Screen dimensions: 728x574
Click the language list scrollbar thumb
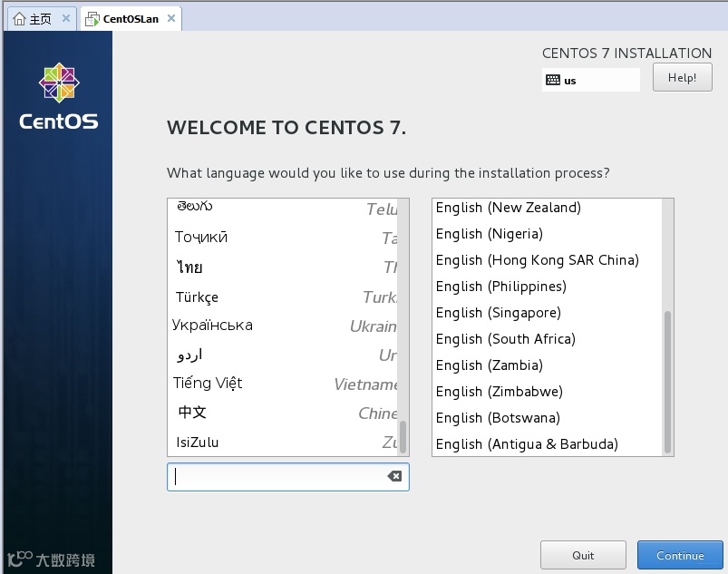(403, 436)
